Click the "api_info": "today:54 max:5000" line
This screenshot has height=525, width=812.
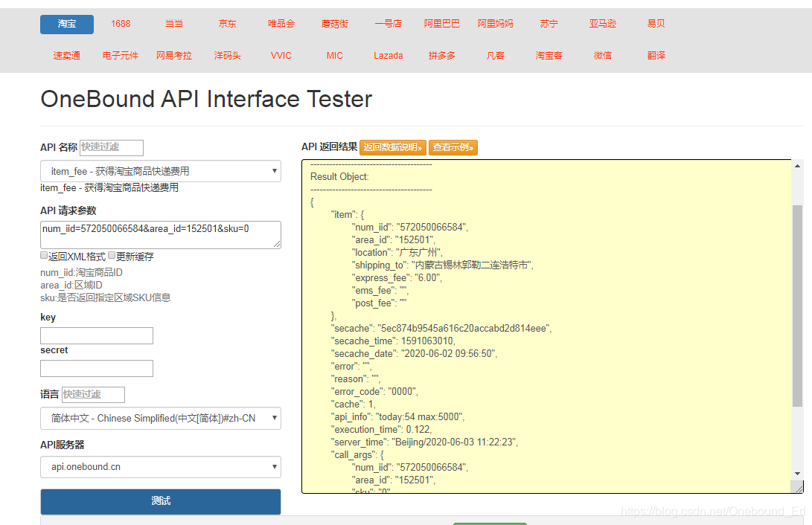coord(397,417)
